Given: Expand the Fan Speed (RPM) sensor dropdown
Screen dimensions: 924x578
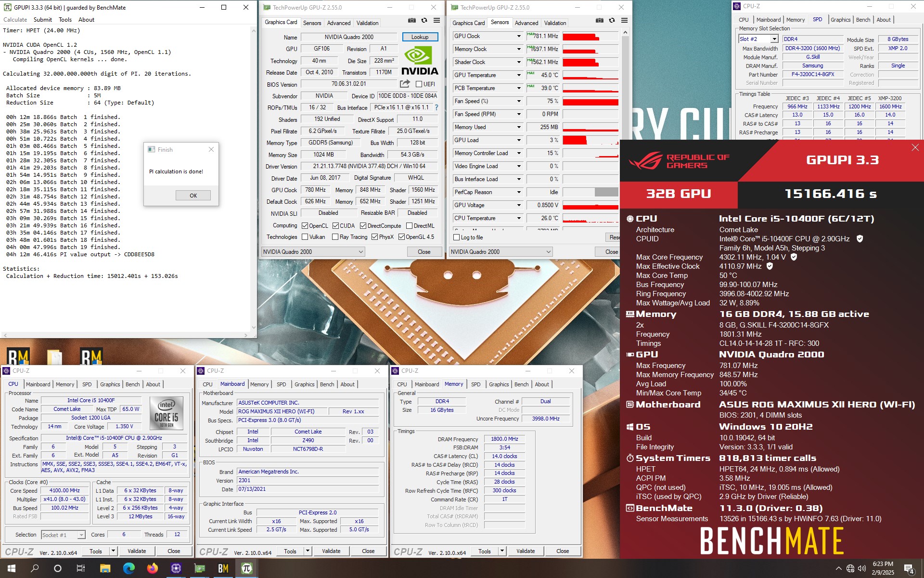Looking at the screenshot, I should coord(519,114).
